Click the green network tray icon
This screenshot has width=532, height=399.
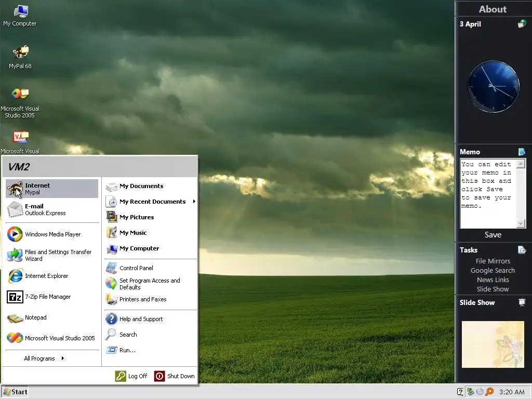pyautogui.click(x=470, y=392)
